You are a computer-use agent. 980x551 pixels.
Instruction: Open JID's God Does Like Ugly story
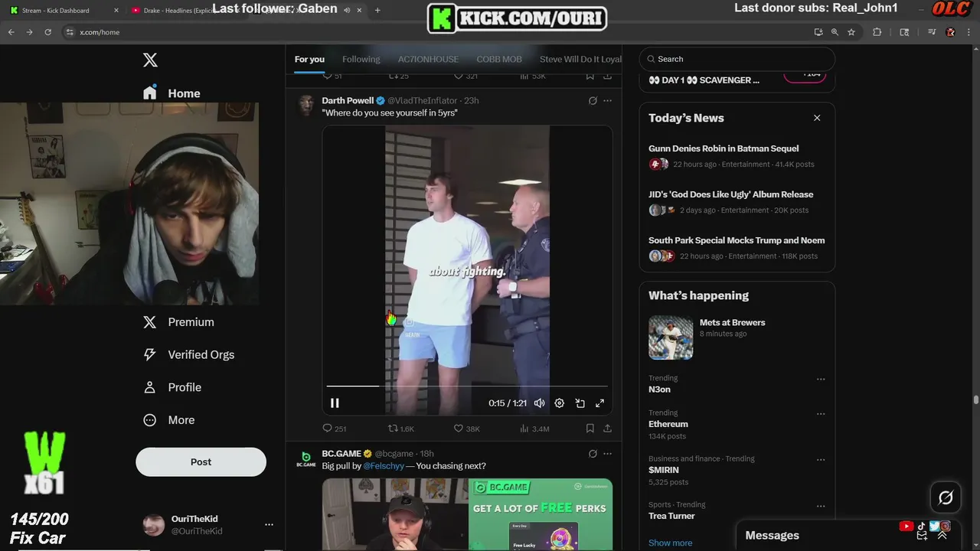(x=730, y=194)
